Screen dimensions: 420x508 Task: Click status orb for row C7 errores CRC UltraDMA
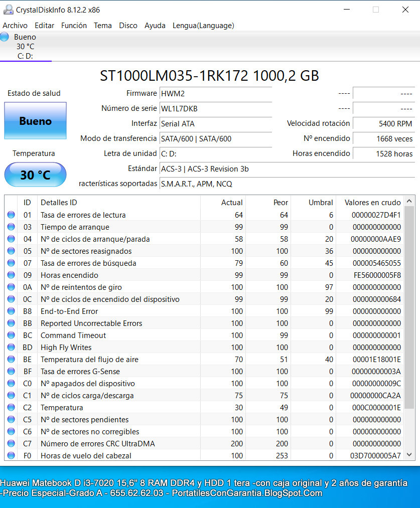pos(11,443)
